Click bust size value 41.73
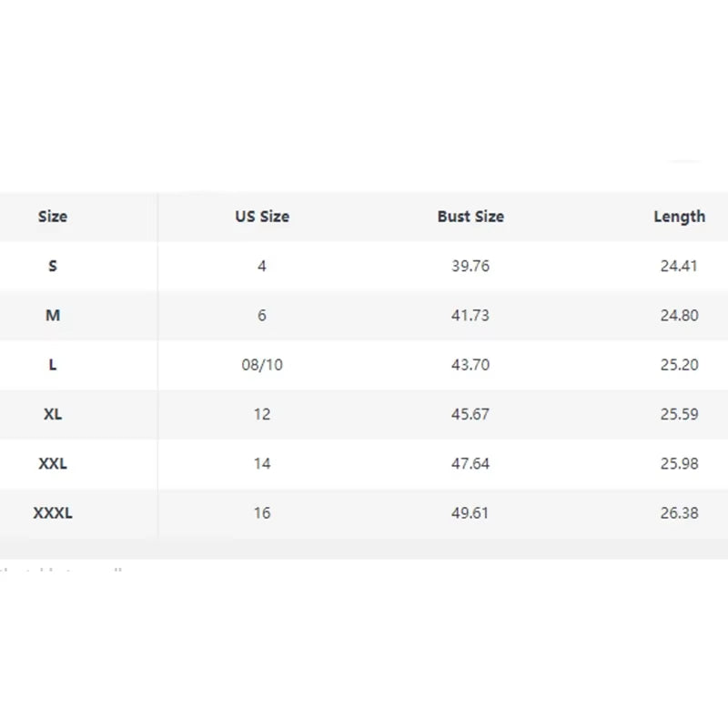 470,316
